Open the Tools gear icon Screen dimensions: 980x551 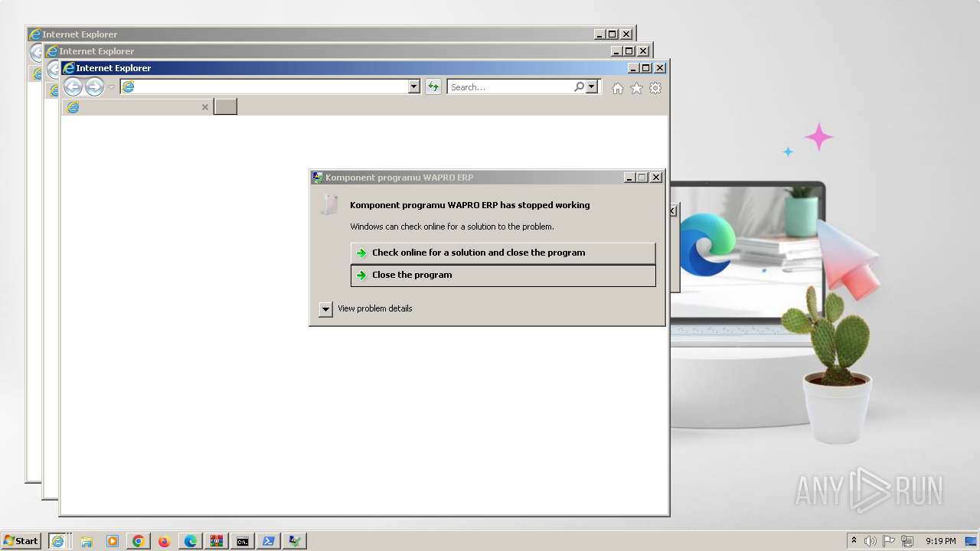tap(655, 88)
